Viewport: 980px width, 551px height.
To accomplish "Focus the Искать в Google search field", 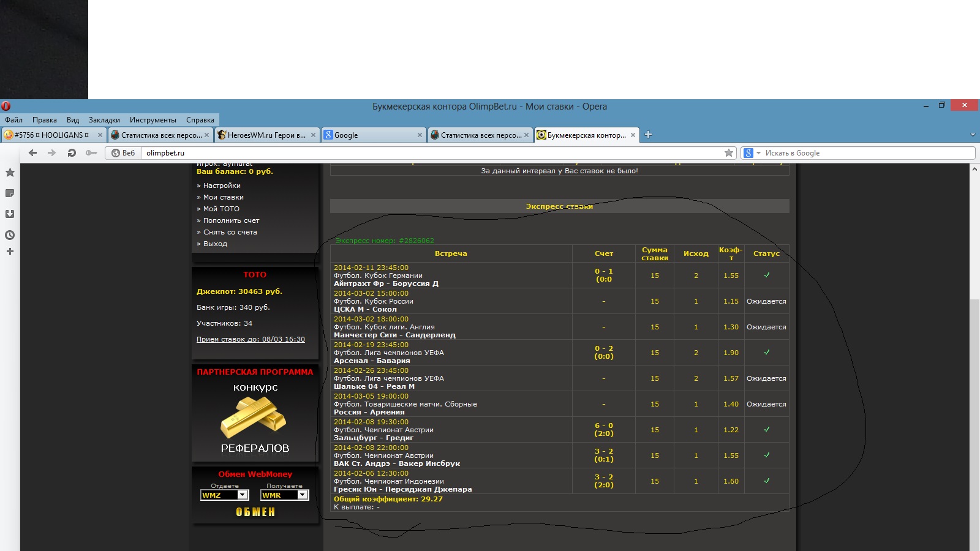I will point(867,153).
